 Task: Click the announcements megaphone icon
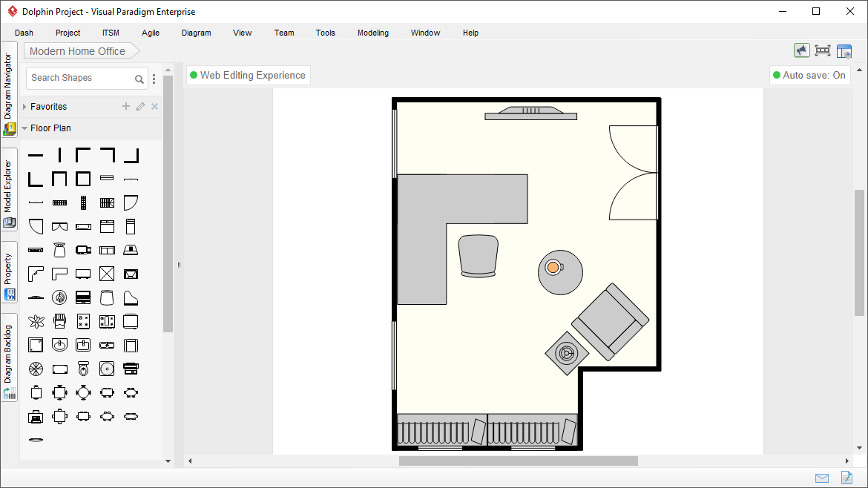tap(801, 51)
